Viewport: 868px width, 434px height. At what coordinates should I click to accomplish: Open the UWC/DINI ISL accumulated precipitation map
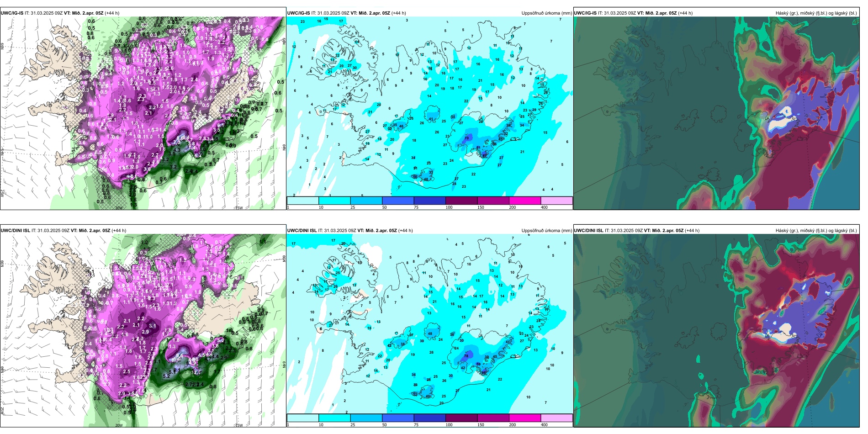(429, 324)
